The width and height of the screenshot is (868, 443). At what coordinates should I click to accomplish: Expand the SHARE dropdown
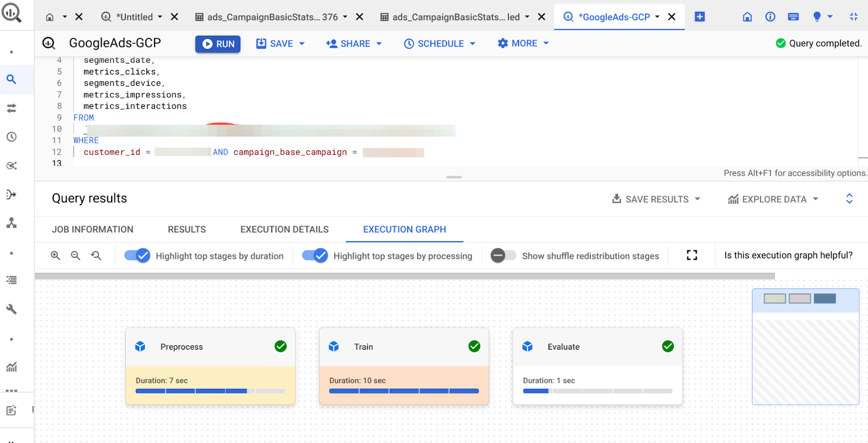pos(379,43)
